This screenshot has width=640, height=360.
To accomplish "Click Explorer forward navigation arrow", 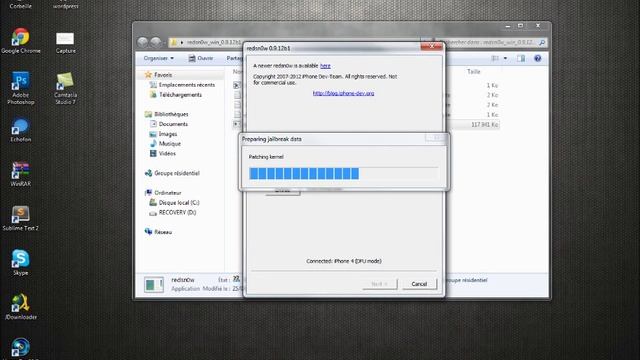I will (156, 42).
